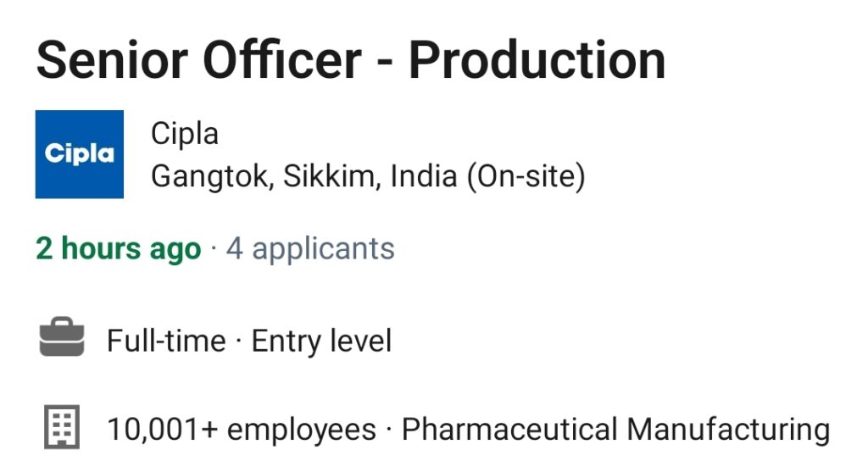The height and width of the screenshot is (472, 868).
Task: Tap the briefcase job type icon
Action: pos(62,336)
